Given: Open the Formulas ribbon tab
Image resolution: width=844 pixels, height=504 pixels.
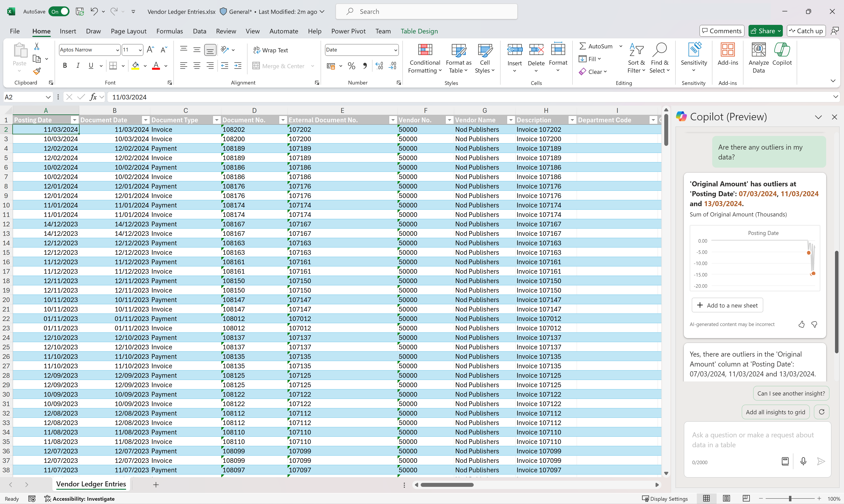Looking at the screenshot, I should [x=169, y=31].
